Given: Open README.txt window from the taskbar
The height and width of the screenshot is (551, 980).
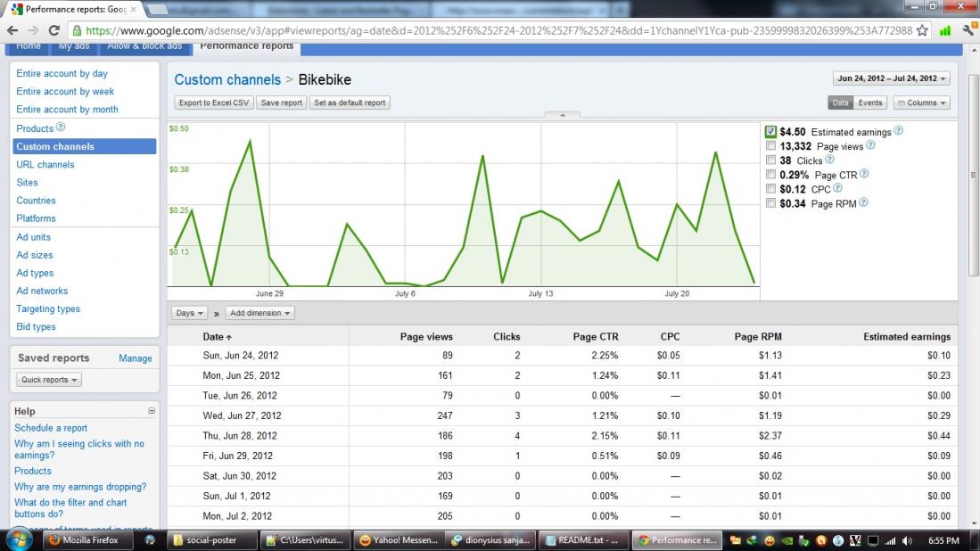Looking at the screenshot, I should coord(583,539).
